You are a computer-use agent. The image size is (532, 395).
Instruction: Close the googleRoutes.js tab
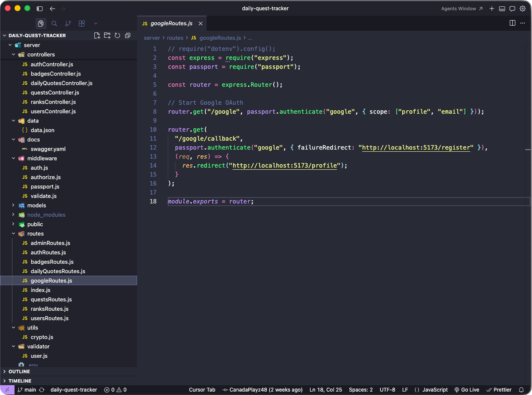pos(201,23)
